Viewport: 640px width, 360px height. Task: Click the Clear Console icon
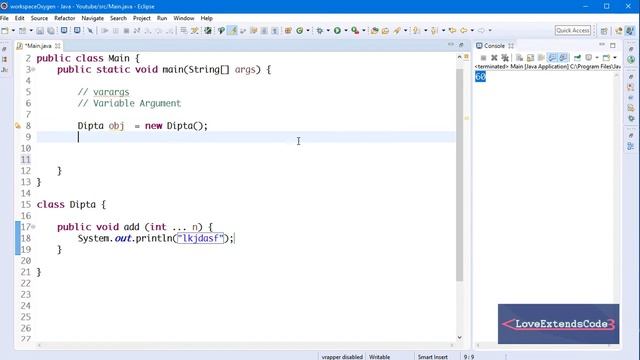519,58
